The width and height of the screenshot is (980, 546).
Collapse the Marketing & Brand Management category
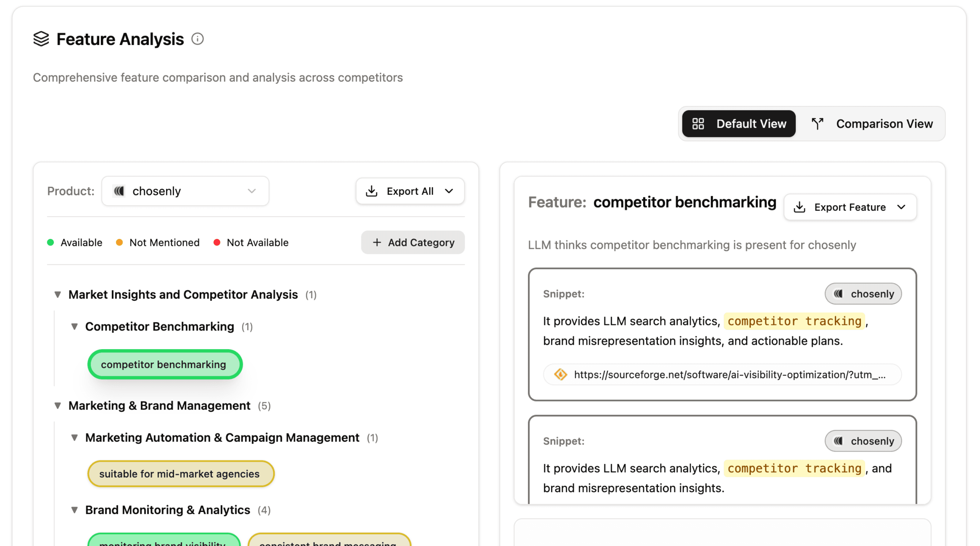click(x=58, y=406)
